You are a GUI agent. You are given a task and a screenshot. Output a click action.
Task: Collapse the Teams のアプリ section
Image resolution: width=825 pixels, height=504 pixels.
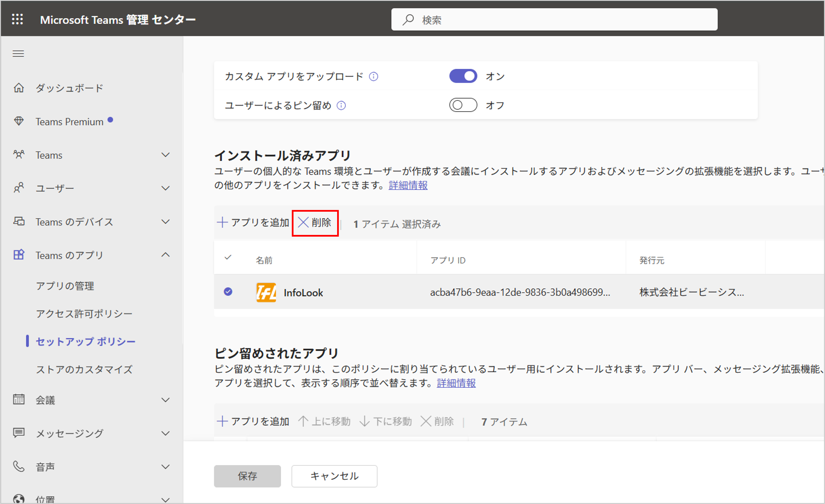(165, 255)
